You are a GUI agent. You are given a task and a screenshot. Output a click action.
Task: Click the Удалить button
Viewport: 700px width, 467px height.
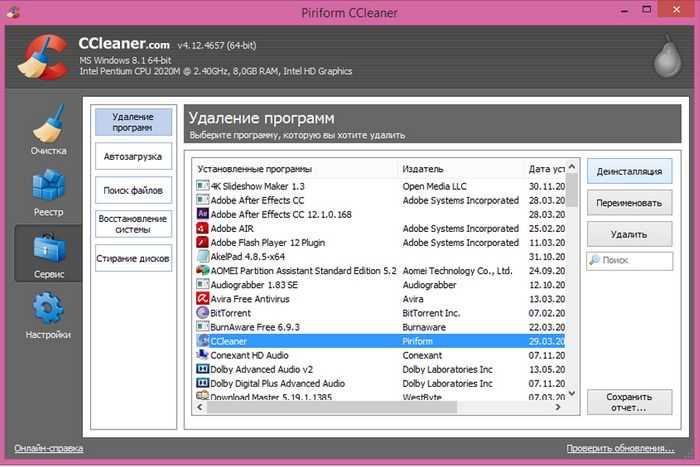629,234
